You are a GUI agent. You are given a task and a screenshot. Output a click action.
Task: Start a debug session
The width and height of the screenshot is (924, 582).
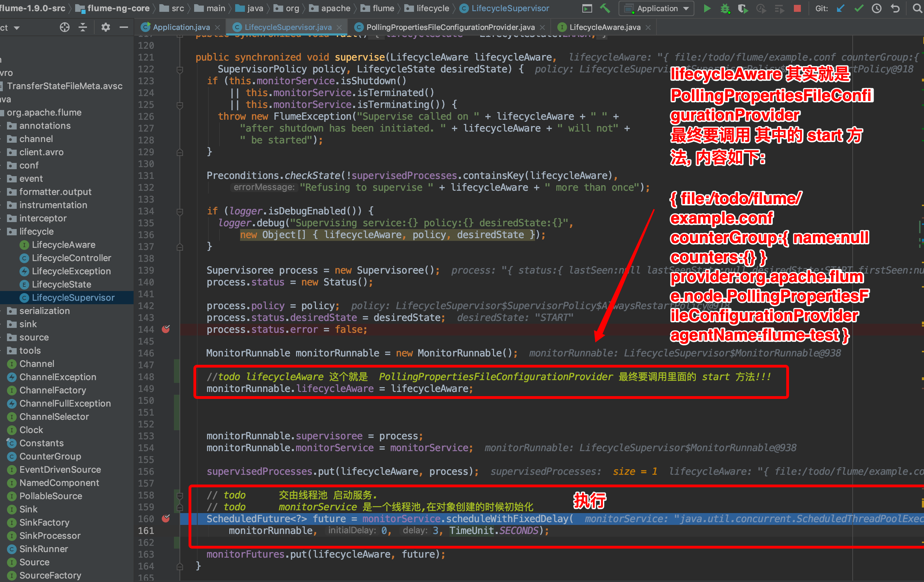[x=725, y=8]
